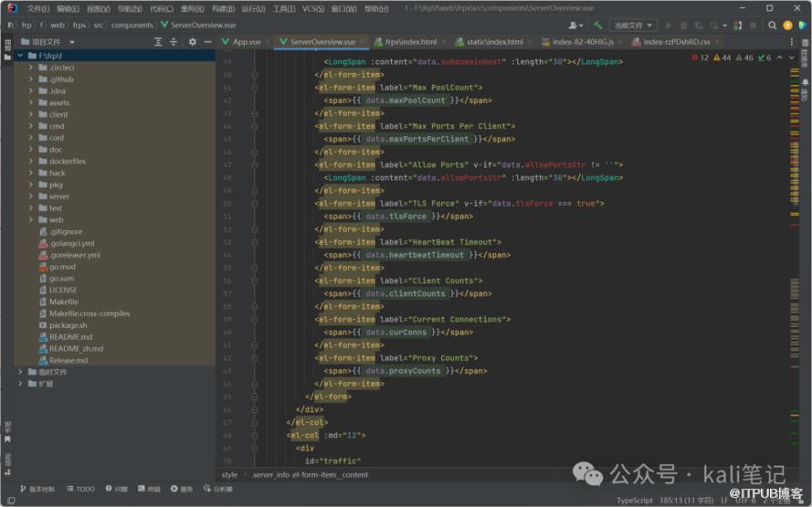Open the VCS(S) menu
This screenshot has height=507, width=812.
[x=313, y=8]
